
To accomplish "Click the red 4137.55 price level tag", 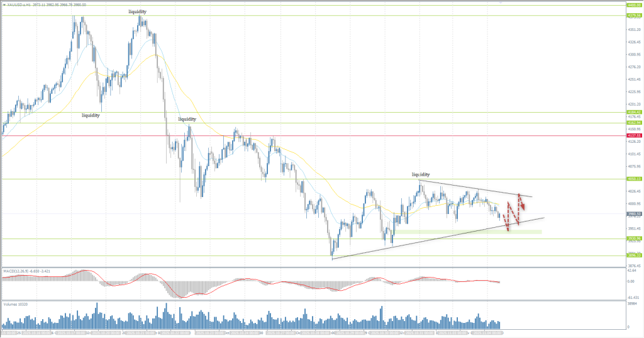I will pyautogui.click(x=633, y=135).
